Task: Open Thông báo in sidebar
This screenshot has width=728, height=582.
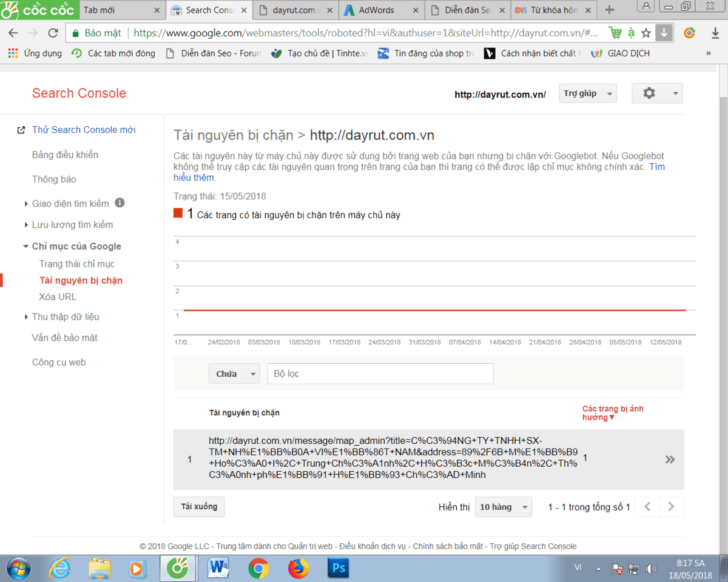Action: 54,179
